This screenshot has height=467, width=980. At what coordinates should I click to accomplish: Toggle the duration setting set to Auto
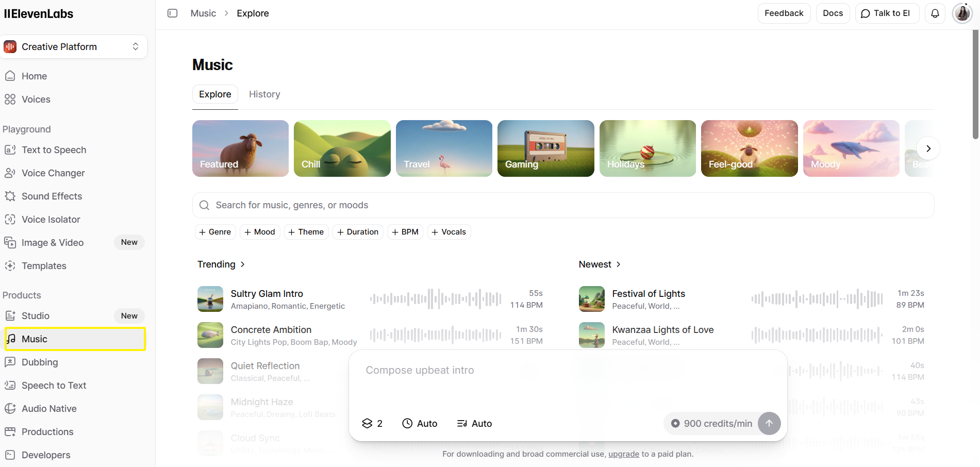(420, 423)
